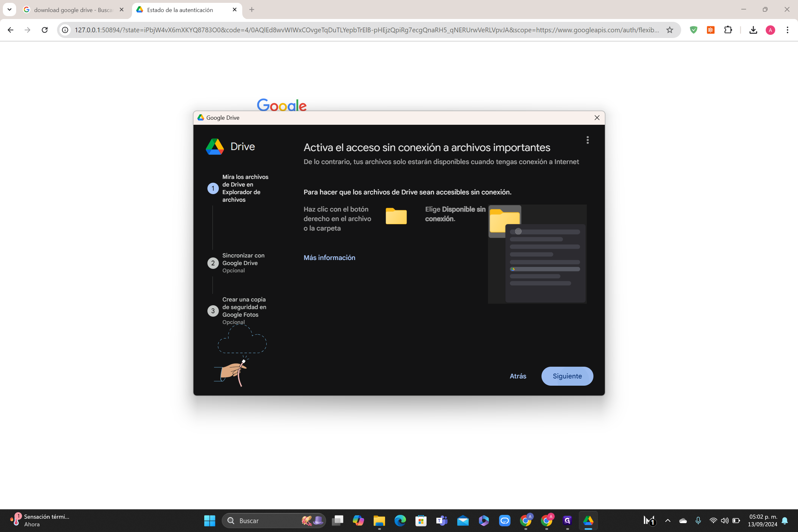Click the browser back arrow

coord(10,30)
